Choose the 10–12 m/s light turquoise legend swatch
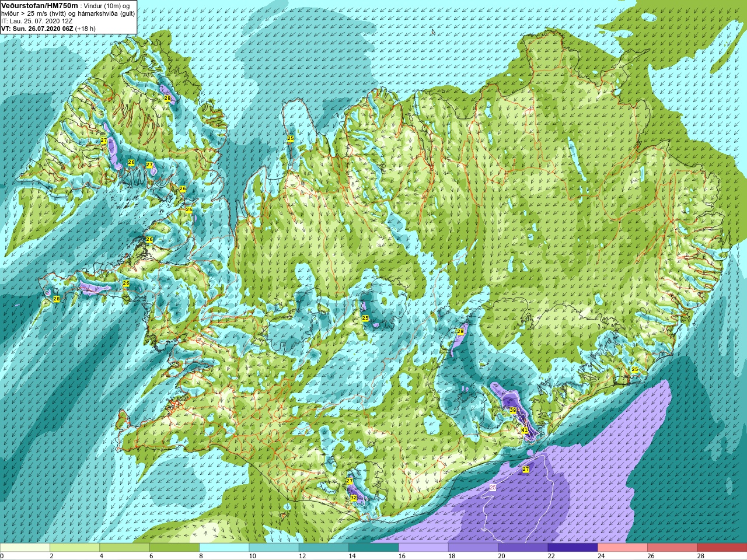This screenshot has width=747, height=560. click(x=274, y=548)
